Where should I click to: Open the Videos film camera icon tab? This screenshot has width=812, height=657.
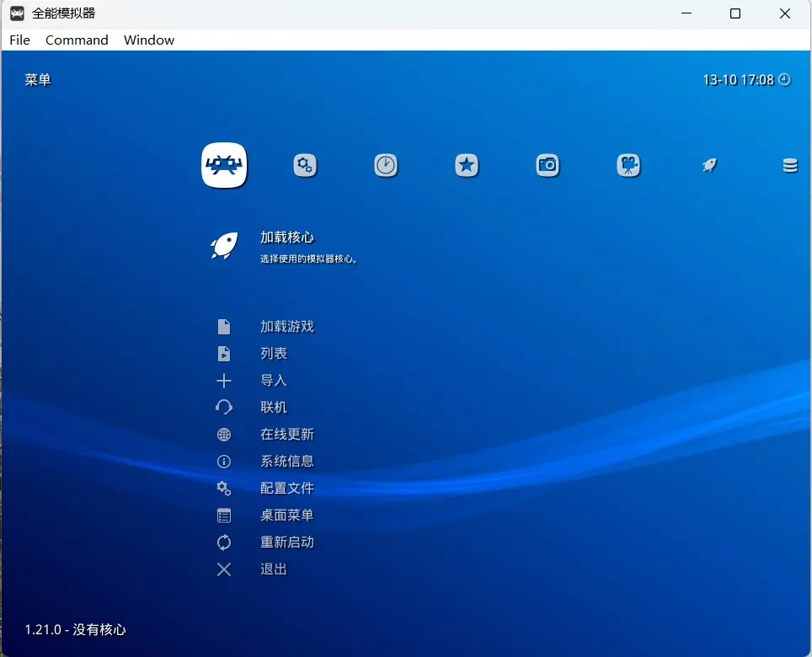(x=628, y=165)
